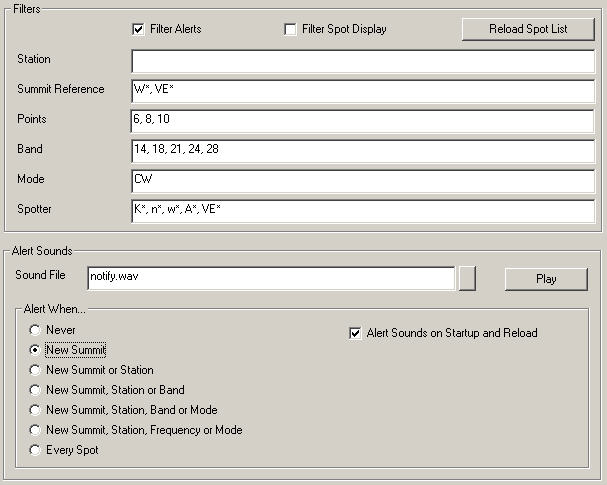Click the Summit Reference label
Screen dimensions: 607x485
pyautogui.click(x=61, y=89)
